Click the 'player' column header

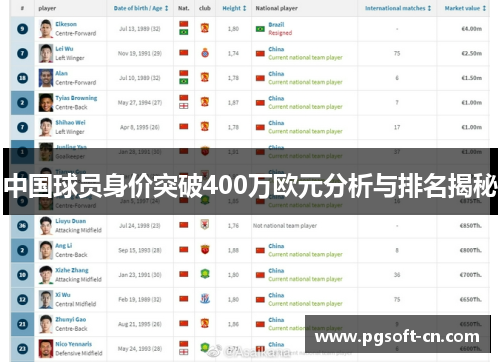click(47, 8)
